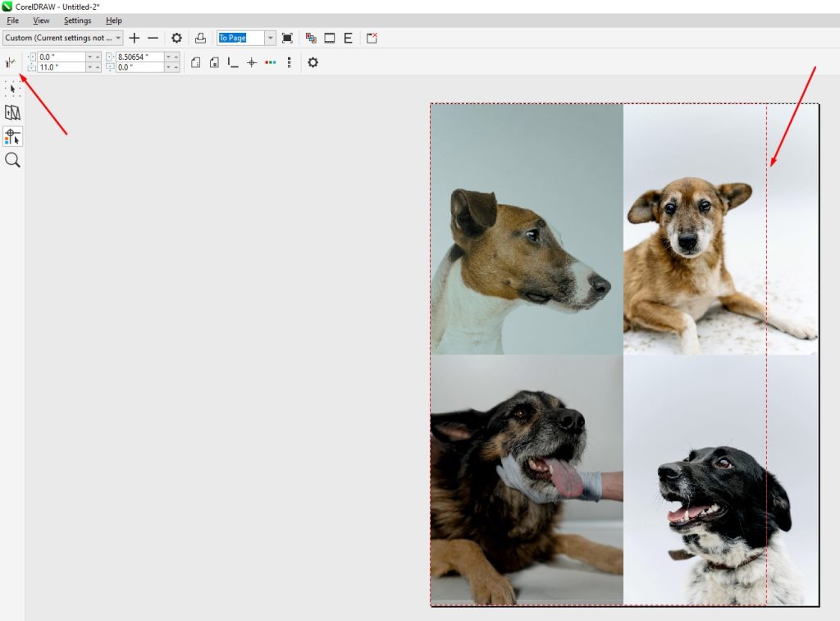Screen dimensions: 840x621
Task: Open the Settings menu
Action: point(76,21)
